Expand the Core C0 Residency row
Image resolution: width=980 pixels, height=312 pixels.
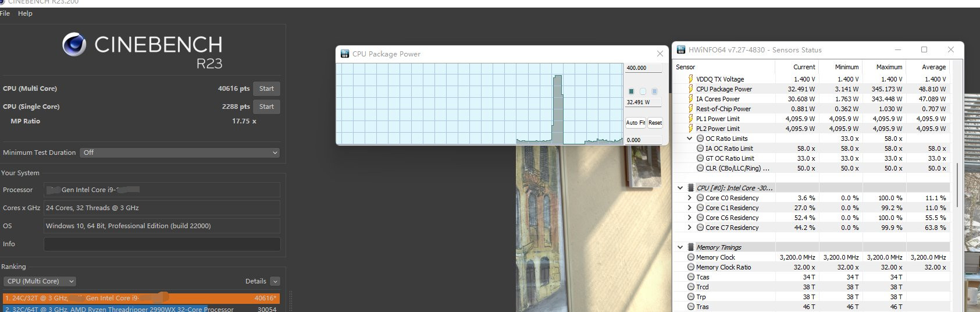pyautogui.click(x=690, y=198)
